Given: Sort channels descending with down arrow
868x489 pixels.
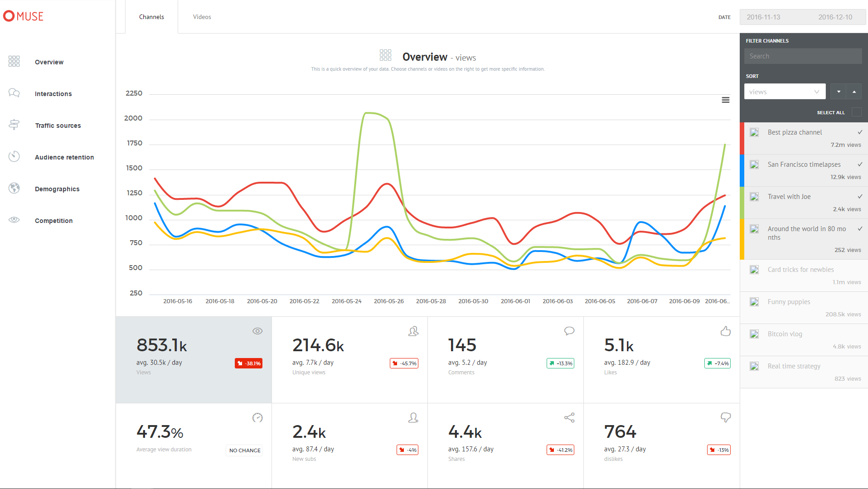Looking at the screenshot, I should point(839,92).
